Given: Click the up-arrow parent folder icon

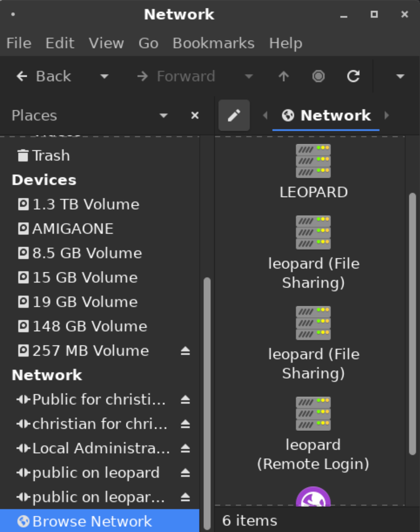Looking at the screenshot, I should pos(284,76).
